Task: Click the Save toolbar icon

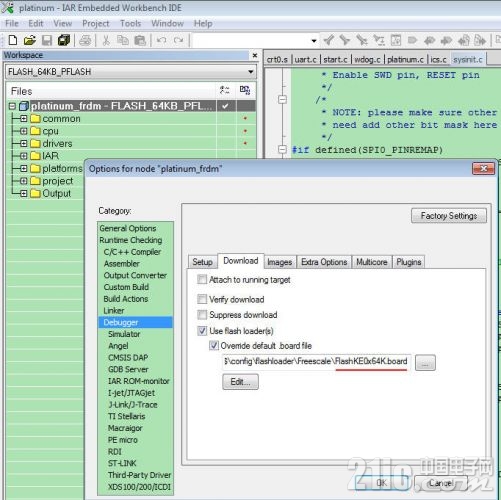Action: (x=47, y=40)
